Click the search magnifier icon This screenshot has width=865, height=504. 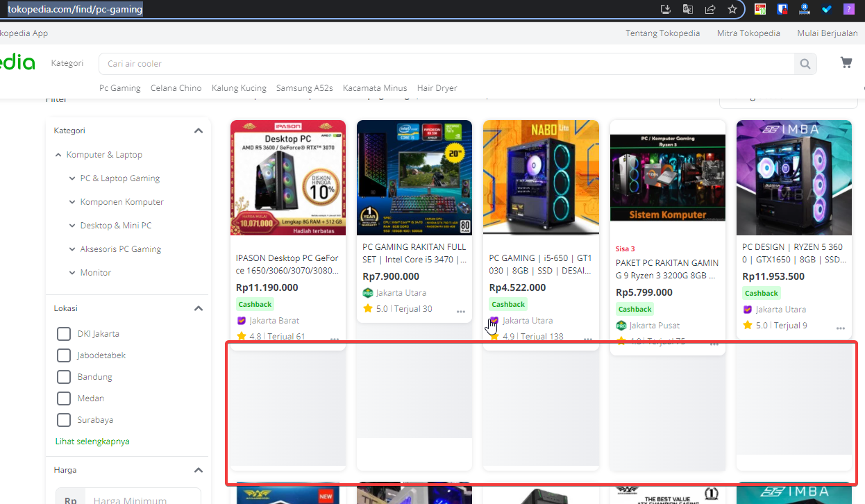pyautogui.click(x=804, y=63)
